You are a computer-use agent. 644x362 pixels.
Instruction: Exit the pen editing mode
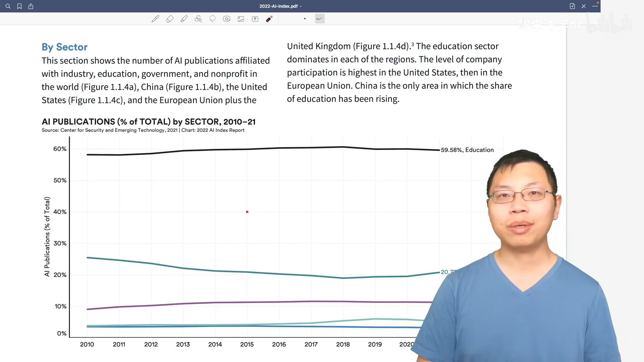[584, 6]
